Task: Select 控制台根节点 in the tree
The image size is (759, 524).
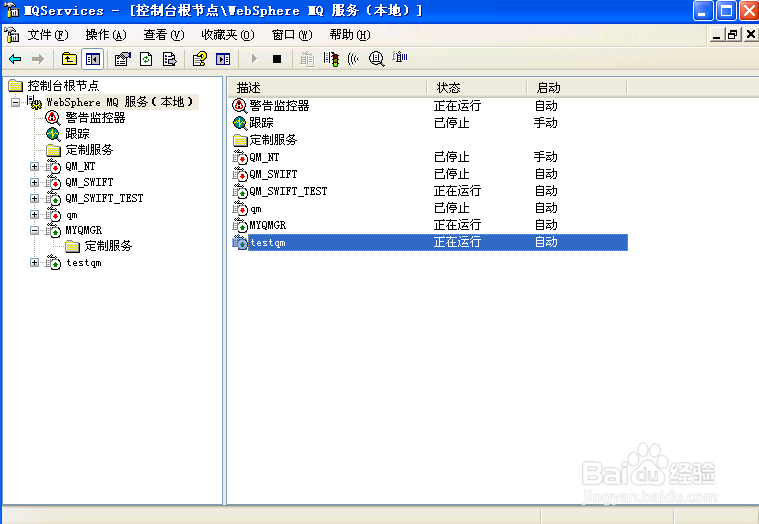Action: (63, 86)
